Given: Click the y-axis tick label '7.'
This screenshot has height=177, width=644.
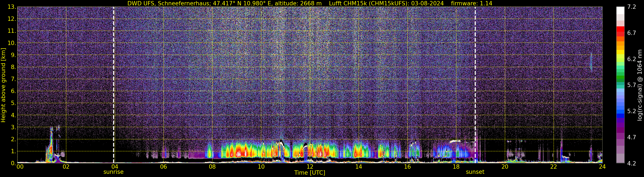Looking at the screenshot, I should pyautogui.click(x=13, y=79).
